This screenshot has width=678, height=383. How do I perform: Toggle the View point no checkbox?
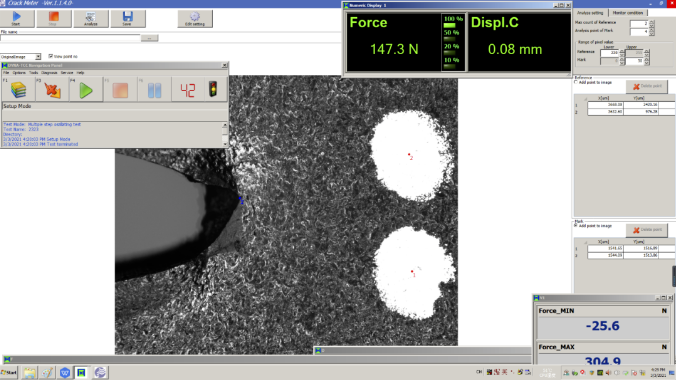click(51, 56)
